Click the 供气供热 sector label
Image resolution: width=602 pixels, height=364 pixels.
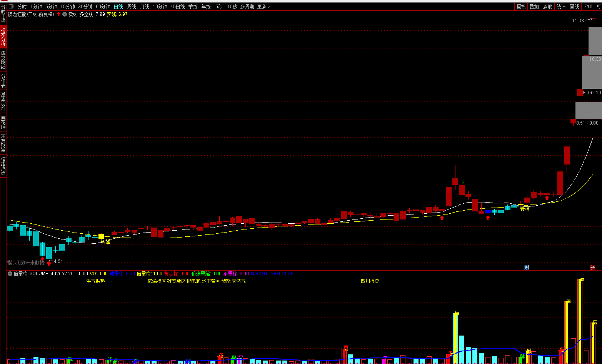click(96, 281)
